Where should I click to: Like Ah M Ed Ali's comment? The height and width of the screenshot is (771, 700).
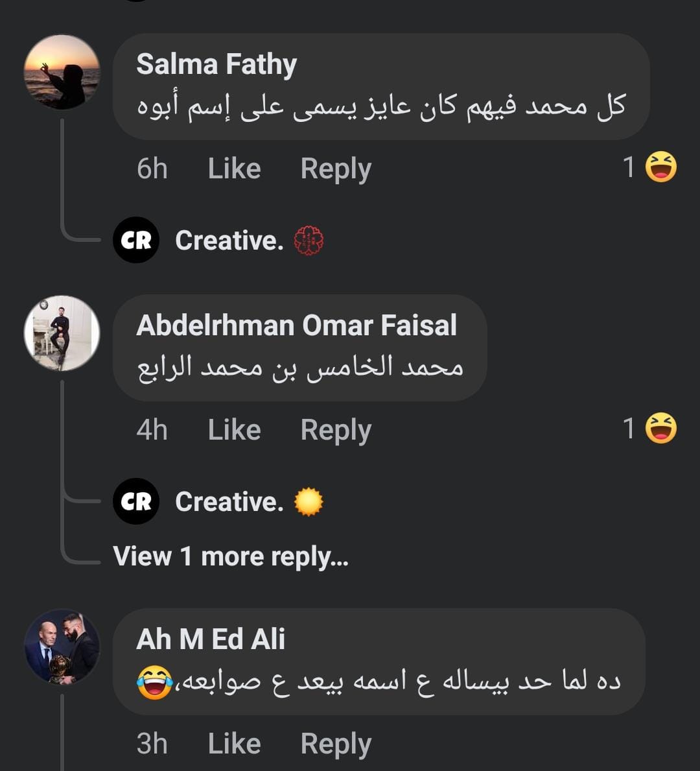coord(234,744)
